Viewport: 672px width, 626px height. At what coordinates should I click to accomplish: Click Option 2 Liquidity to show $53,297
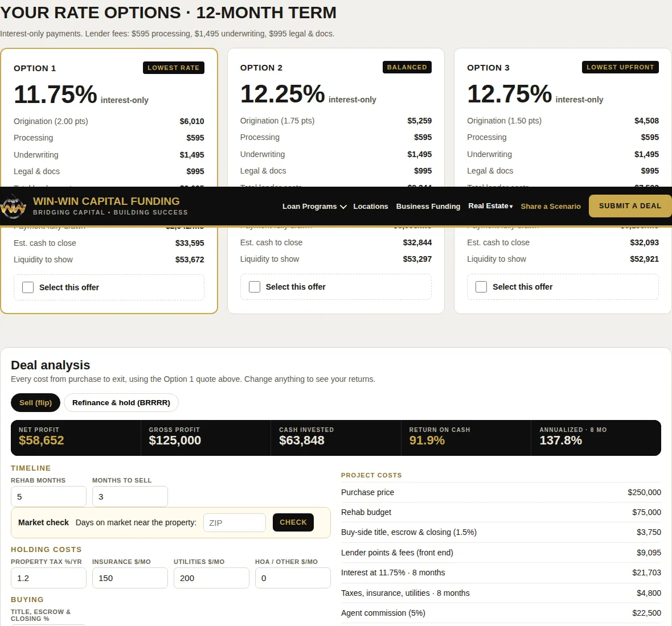pyautogui.click(x=417, y=259)
